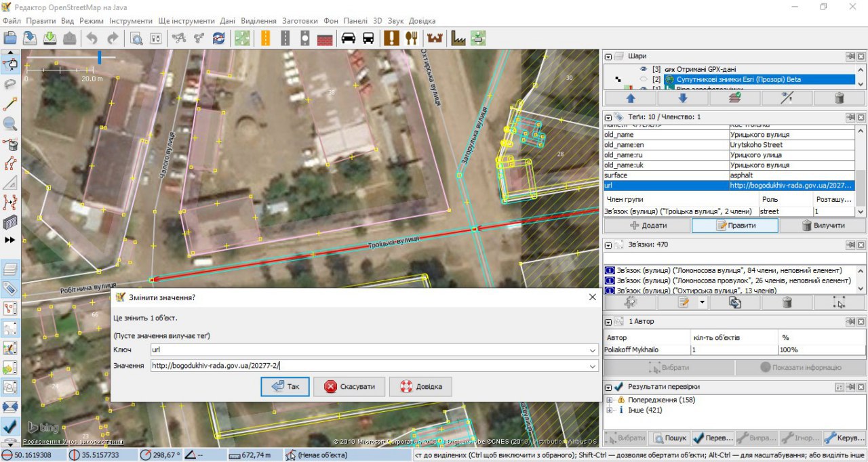Image resolution: width=868 pixels, height=462 pixels.
Task: Open the Значення combo box dropdown
Action: 593,366
